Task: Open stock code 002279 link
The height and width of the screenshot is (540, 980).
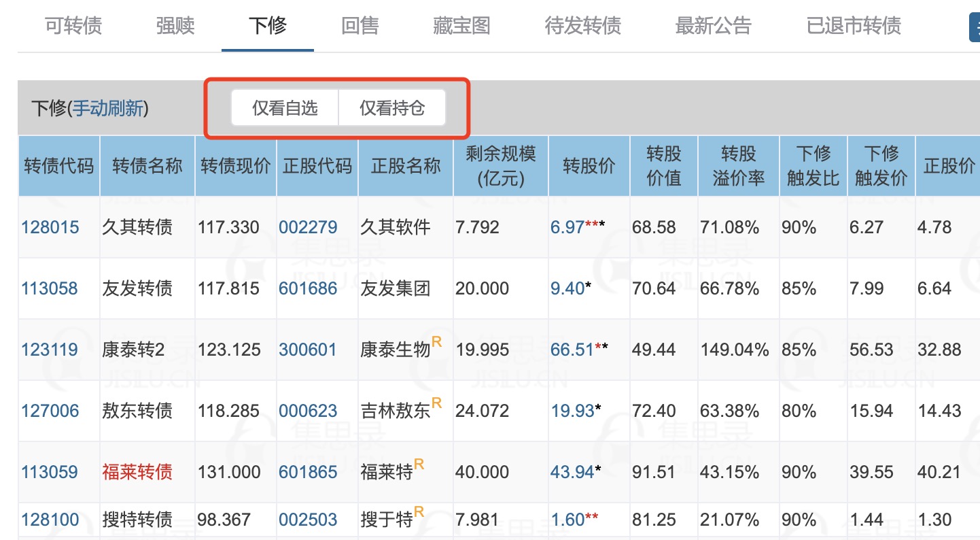Action: coord(308,227)
